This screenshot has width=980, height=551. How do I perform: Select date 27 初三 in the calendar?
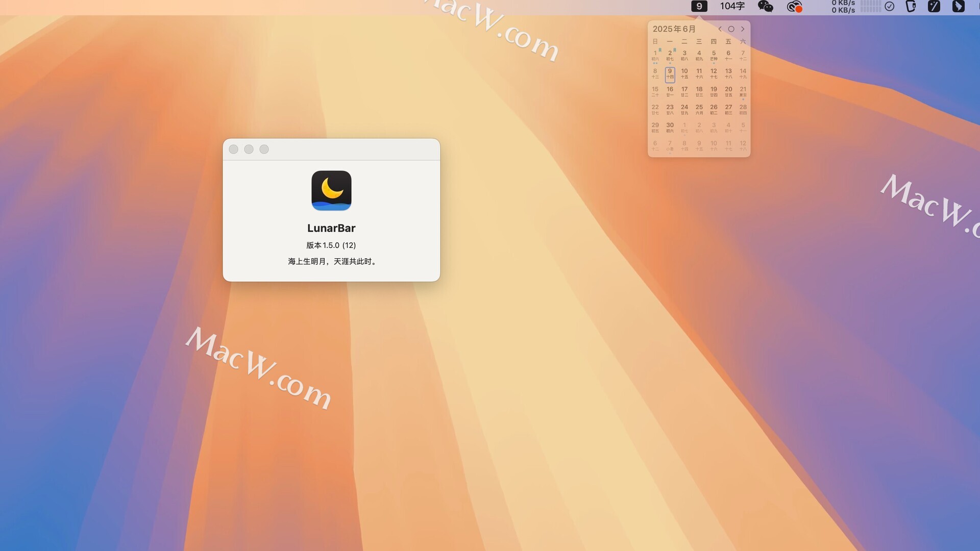click(728, 110)
